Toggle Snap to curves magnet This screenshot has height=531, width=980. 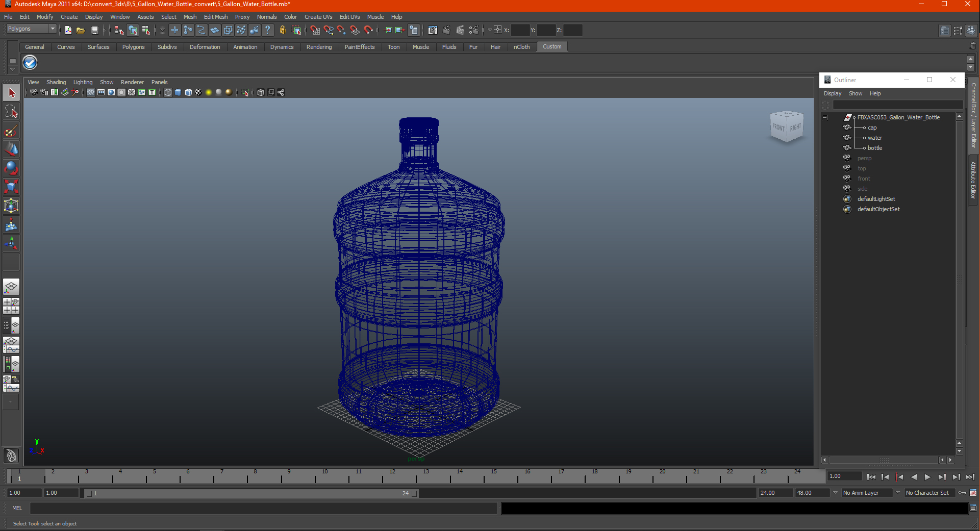pyautogui.click(x=329, y=30)
